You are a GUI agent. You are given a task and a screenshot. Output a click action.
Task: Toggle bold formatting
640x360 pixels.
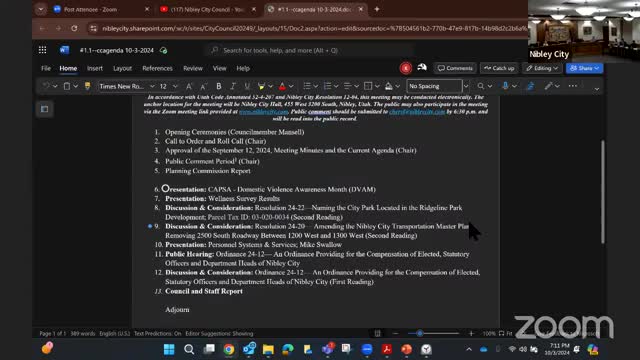coord(219,86)
